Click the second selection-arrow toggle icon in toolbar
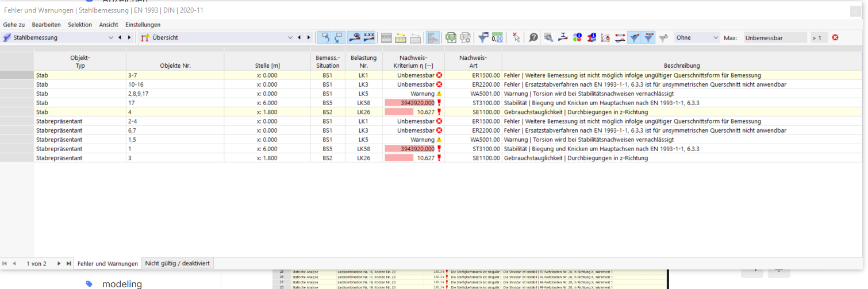Screen dimensions: 868x289 [338, 37]
